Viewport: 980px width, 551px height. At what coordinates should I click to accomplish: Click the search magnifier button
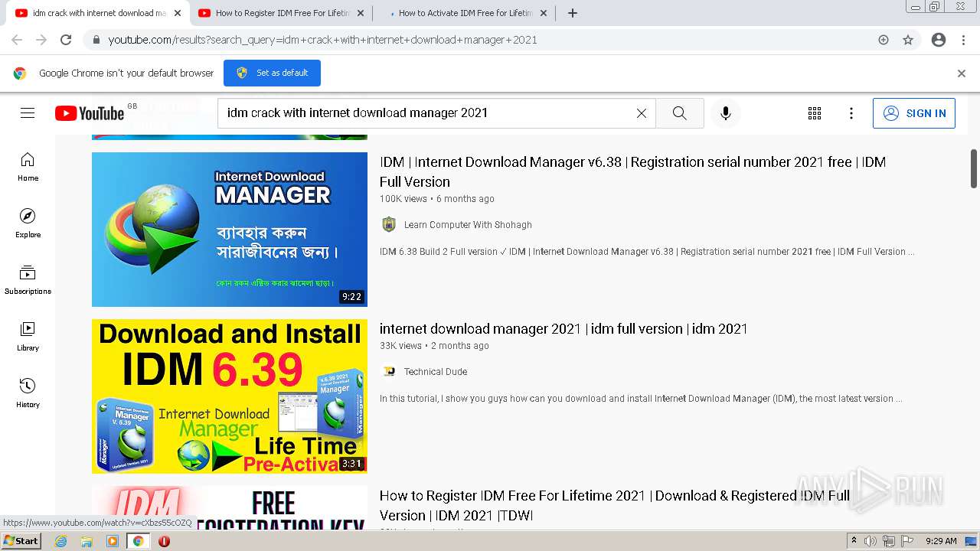tap(679, 113)
